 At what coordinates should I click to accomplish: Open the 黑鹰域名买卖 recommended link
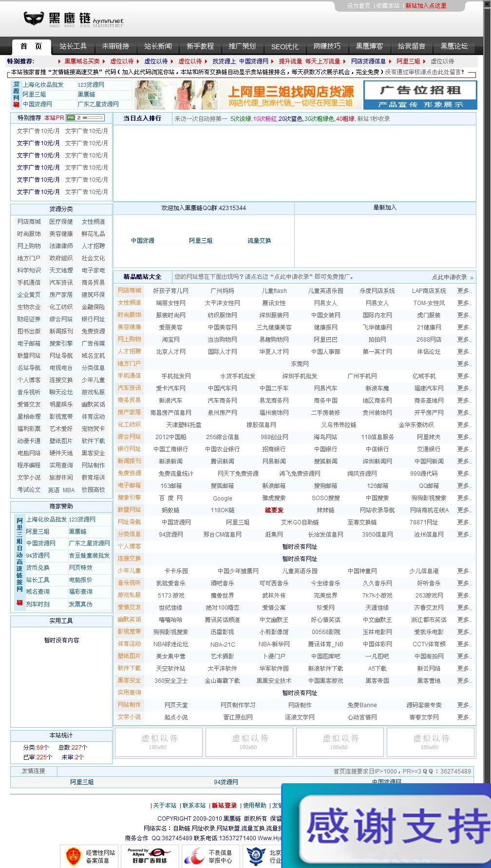pos(82,61)
